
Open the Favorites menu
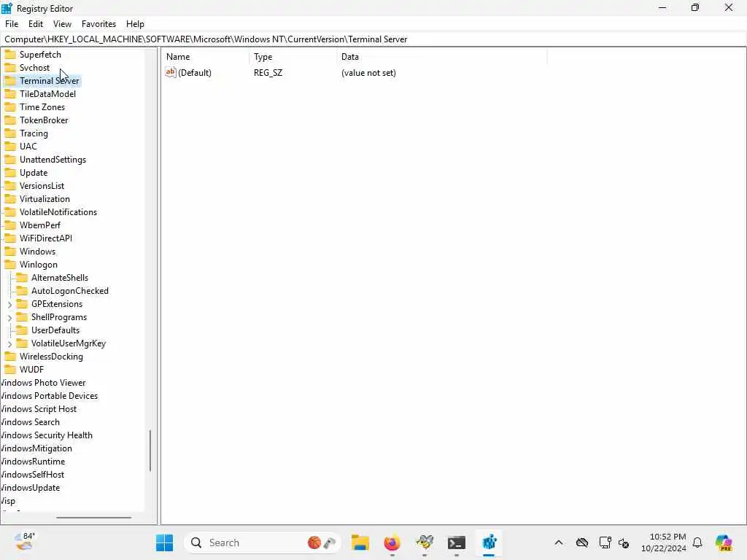98,24
